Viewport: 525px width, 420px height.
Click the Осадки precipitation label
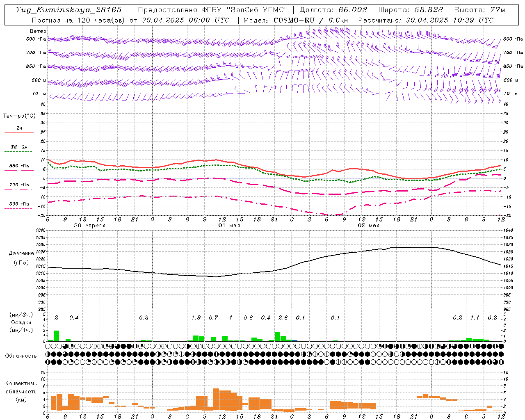tap(21, 322)
